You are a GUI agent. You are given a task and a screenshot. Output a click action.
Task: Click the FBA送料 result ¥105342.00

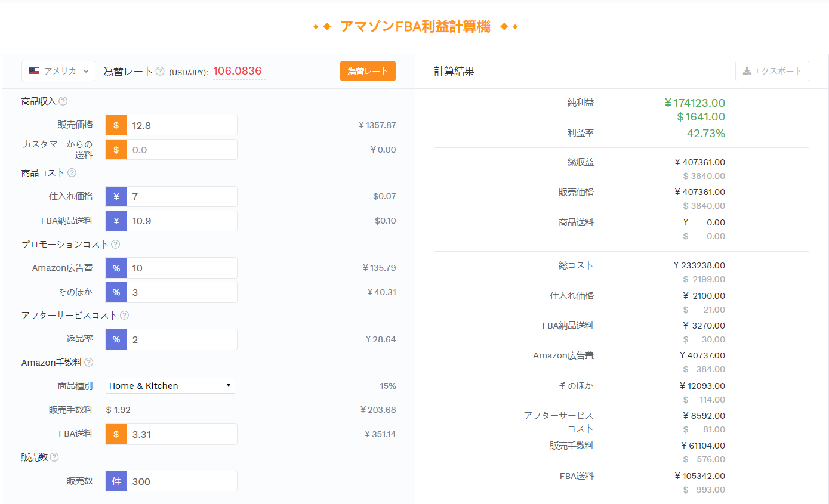tap(699, 476)
